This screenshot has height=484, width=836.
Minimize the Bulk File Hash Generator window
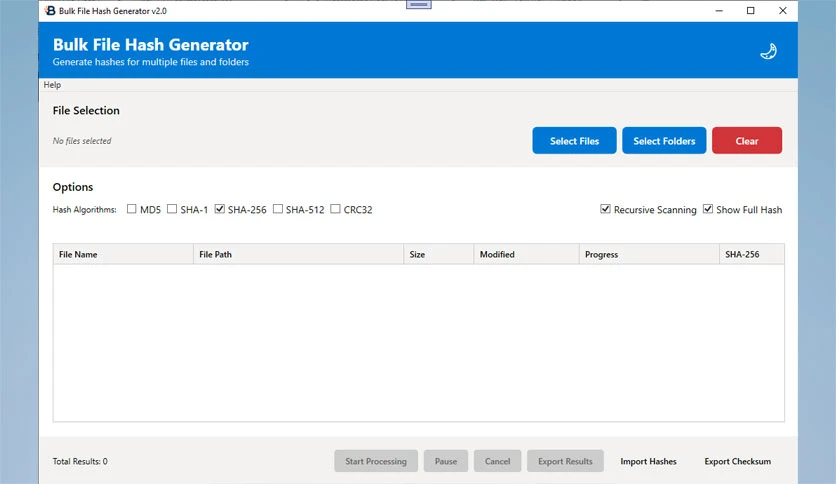719,11
